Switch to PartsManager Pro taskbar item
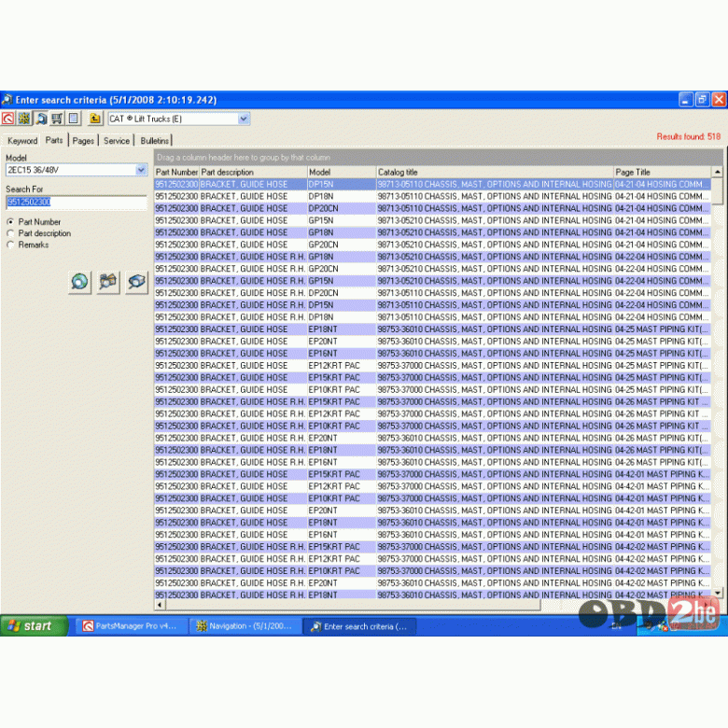This screenshot has width=728, height=728. coord(132,626)
